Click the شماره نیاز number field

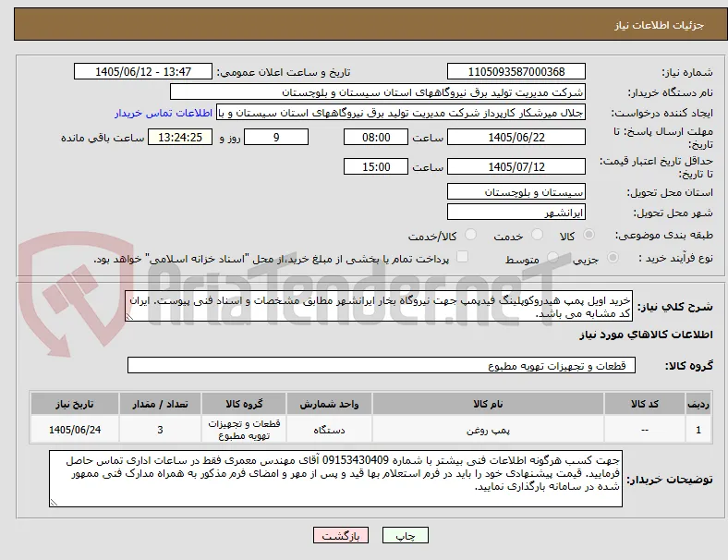(516, 71)
